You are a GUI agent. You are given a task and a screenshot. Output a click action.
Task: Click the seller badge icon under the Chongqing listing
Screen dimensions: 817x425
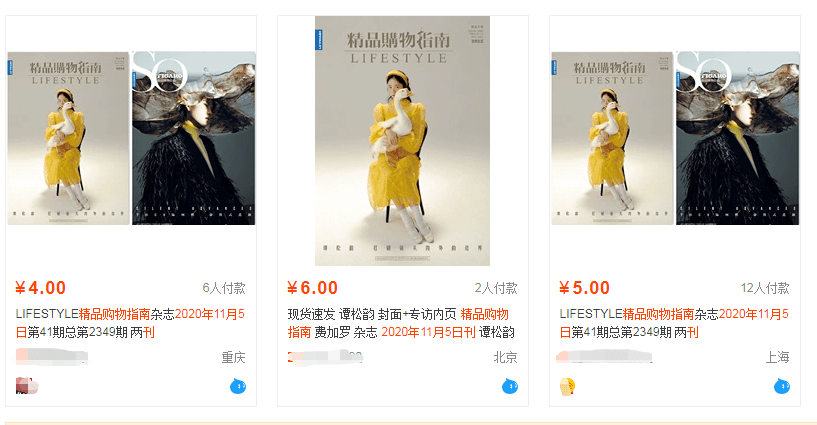[27, 386]
